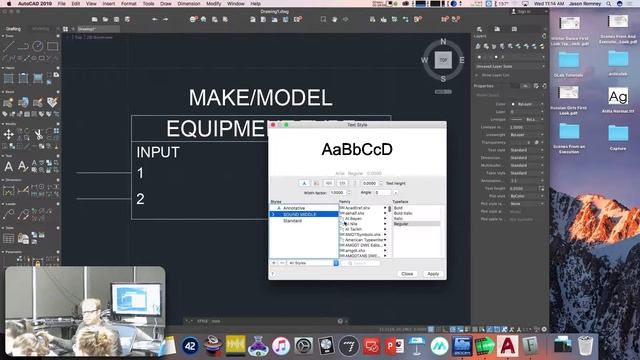Click the Close button in Text Style
This screenshot has width=640, height=360.
[x=407, y=274]
